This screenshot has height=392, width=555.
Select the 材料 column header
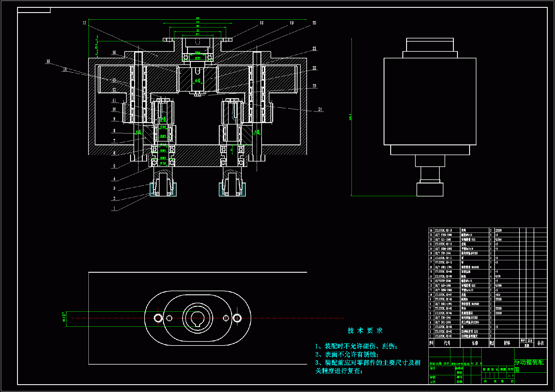coord(507,343)
